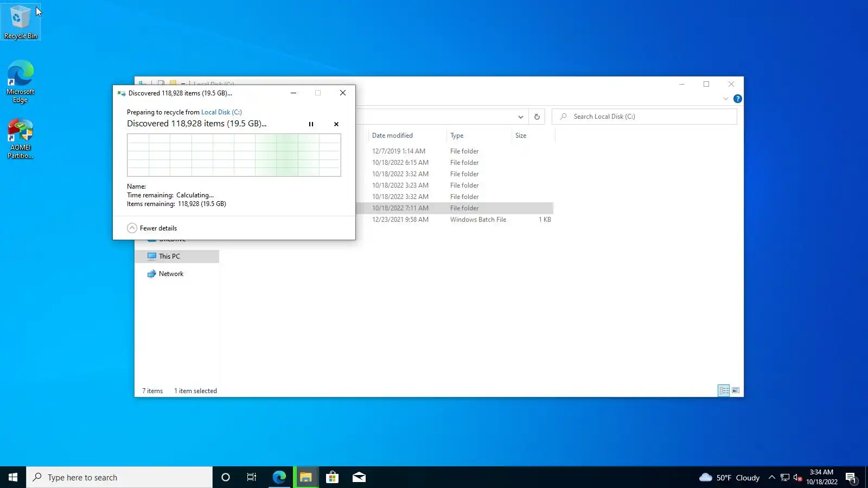Open Task View on the taskbar
This screenshot has height=488, width=868.
click(x=252, y=477)
